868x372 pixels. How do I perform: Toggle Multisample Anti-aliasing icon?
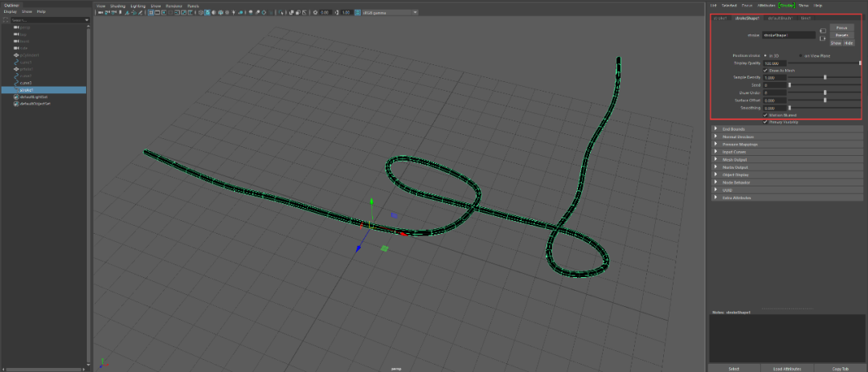pos(264,12)
